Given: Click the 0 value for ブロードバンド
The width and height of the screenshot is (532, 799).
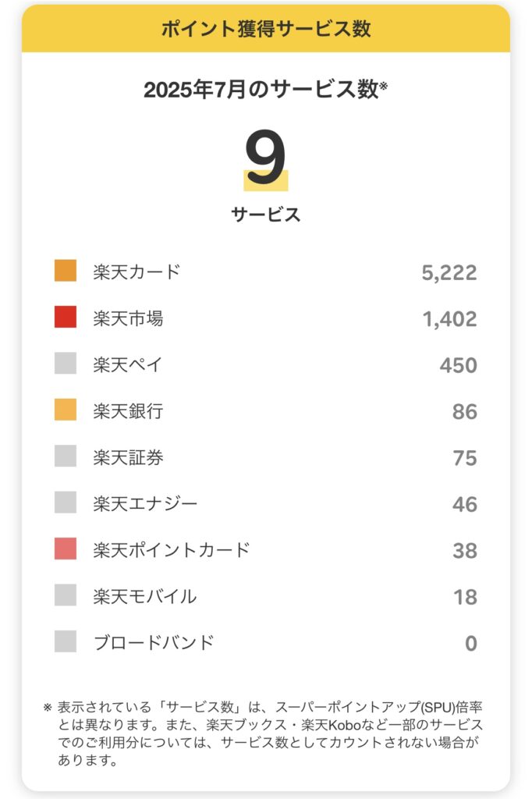Looking at the screenshot, I should [x=471, y=643].
